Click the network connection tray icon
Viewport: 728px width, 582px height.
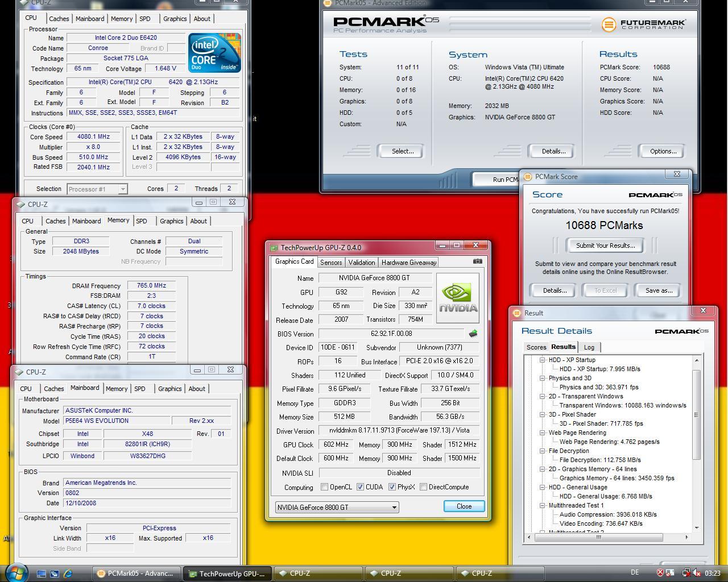click(x=686, y=573)
